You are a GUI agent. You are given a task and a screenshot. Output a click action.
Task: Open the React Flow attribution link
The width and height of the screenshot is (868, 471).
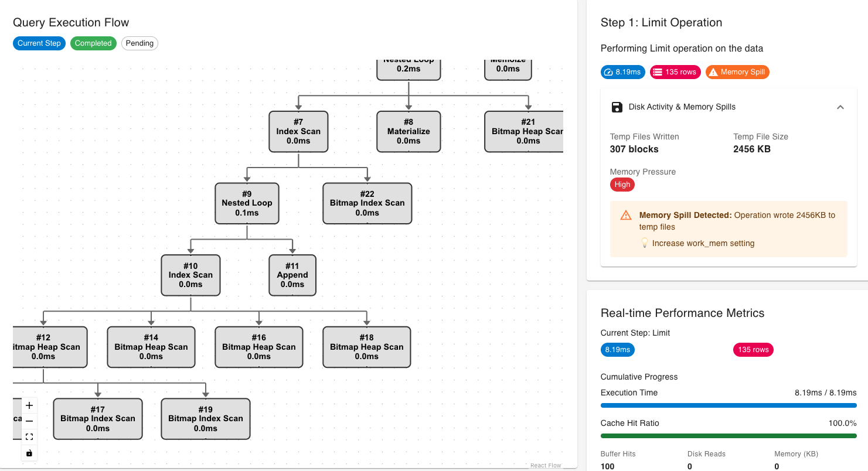(x=545, y=465)
